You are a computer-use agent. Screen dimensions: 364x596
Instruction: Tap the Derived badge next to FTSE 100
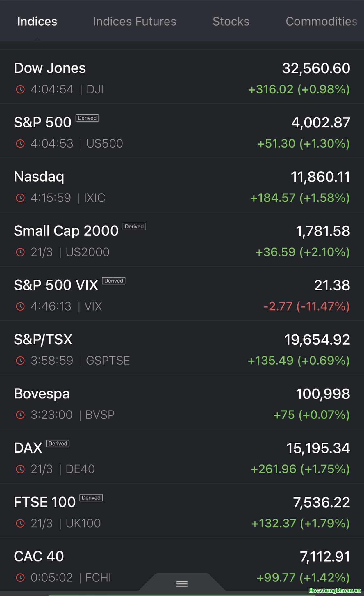[91, 498]
